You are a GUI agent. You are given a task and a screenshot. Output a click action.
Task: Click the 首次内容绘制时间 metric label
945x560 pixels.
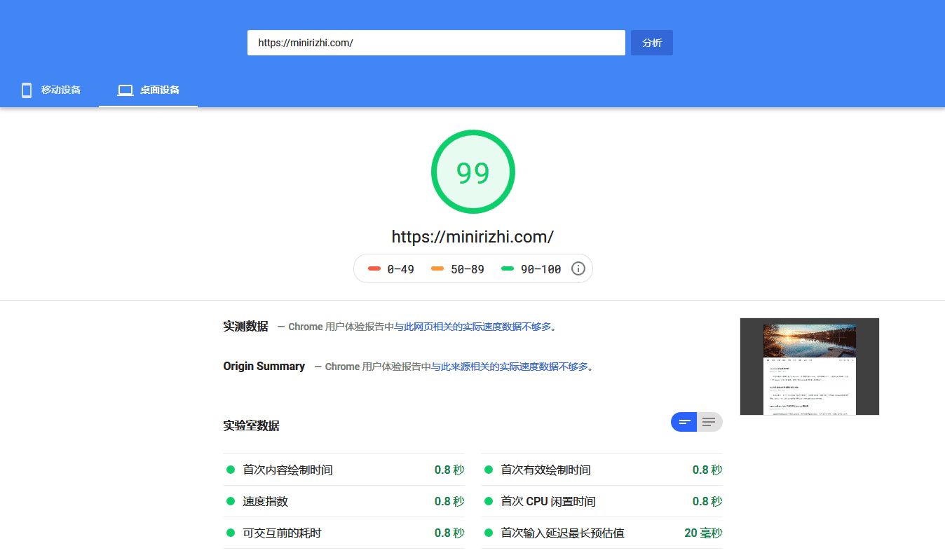287,470
